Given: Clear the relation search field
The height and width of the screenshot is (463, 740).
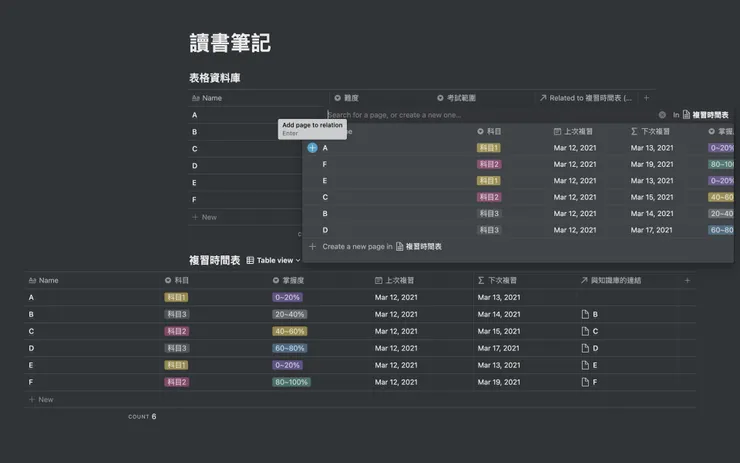Looking at the screenshot, I should 662,115.
